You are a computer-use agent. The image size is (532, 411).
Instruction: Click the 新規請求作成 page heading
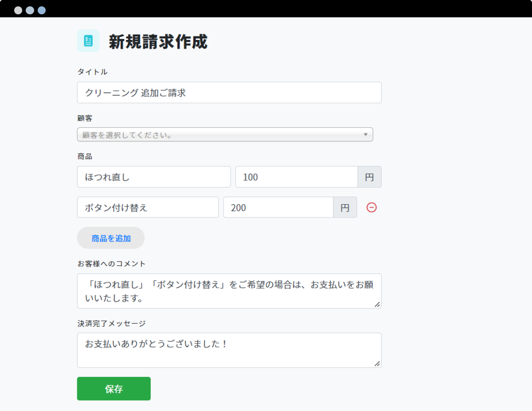click(158, 42)
